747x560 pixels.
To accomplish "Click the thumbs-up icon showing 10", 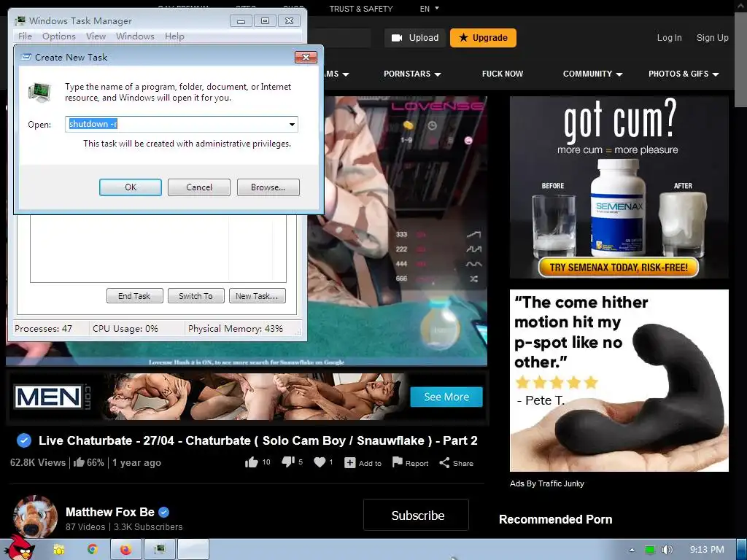I will 252,462.
